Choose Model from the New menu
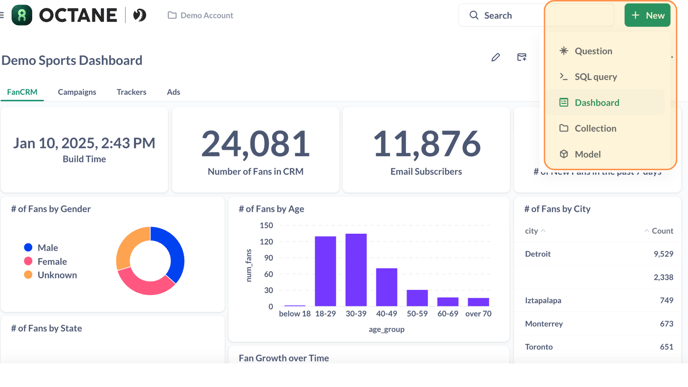This screenshot has height=387, width=688. [x=606, y=154]
